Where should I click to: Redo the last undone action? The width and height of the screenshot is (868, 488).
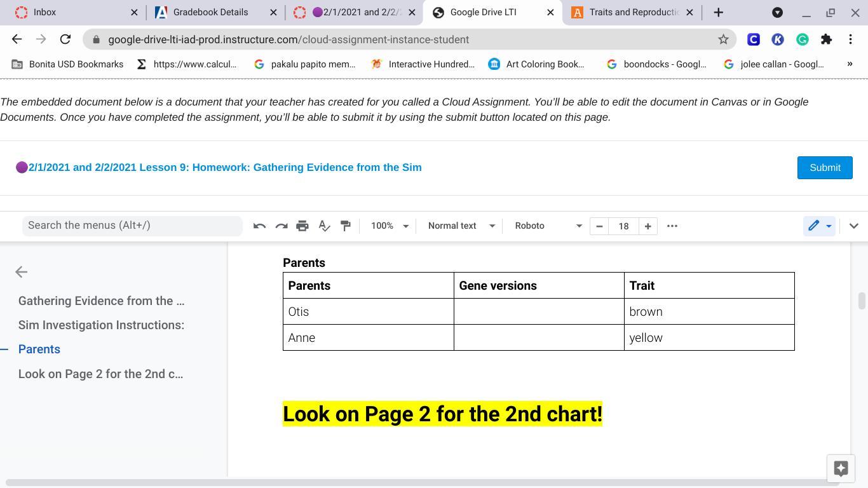281,226
